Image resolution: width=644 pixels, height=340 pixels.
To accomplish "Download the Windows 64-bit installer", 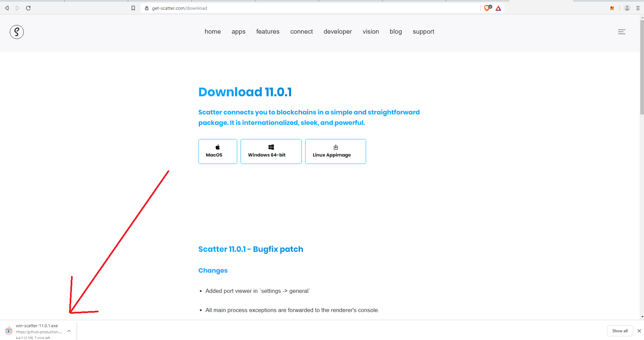I will tap(271, 151).
